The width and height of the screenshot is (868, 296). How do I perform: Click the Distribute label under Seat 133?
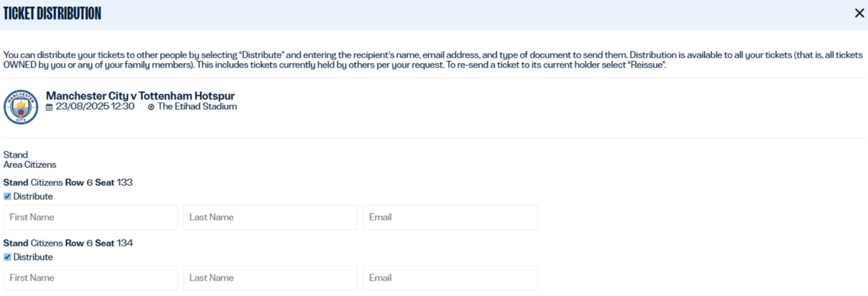click(33, 196)
